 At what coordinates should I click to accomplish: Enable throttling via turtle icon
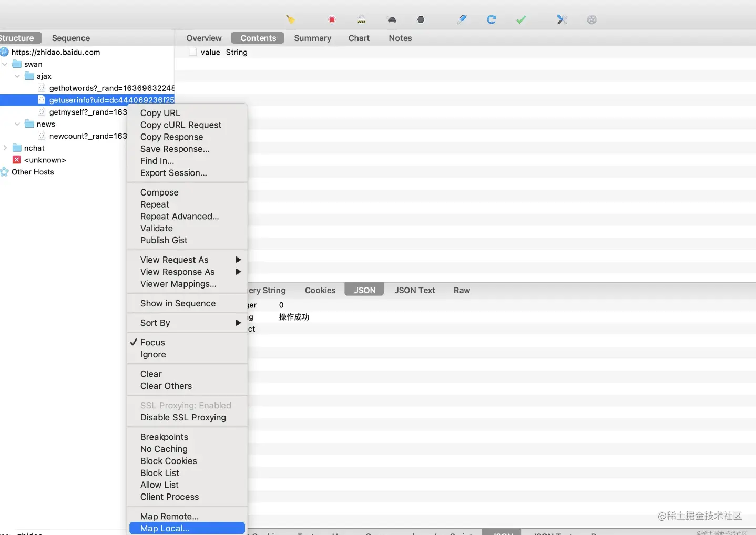tap(392, 19)
